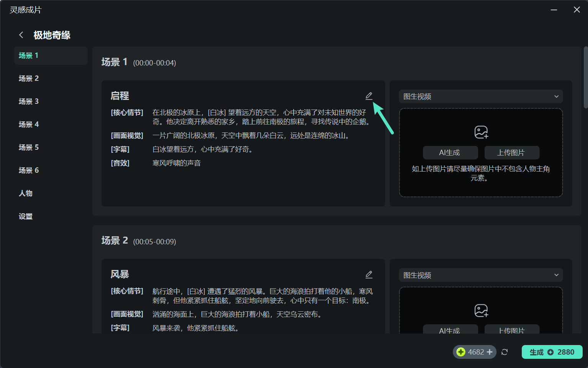Click the visual description starting 一片广阔的北极冰原
Viewport: 588px width, 368px height.
pos(252,136)
